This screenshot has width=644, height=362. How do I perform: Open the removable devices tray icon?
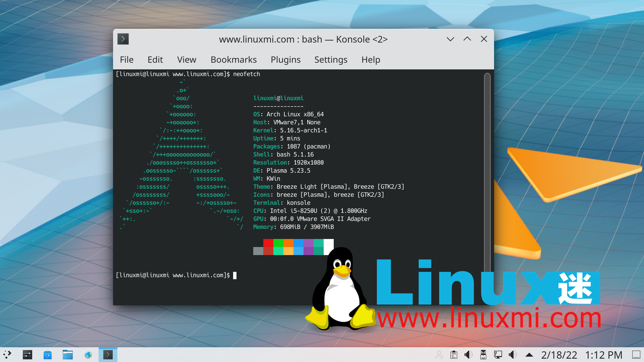tap(483, 355)
